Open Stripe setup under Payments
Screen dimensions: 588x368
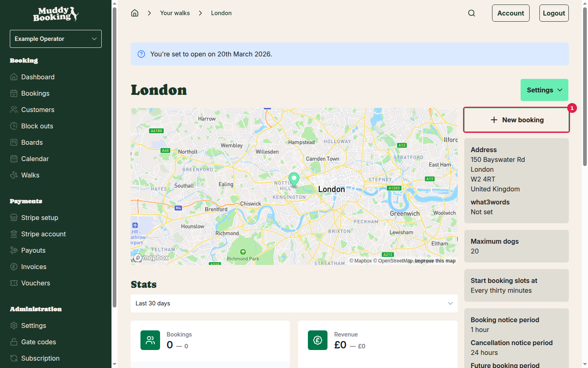click(39, 218)
